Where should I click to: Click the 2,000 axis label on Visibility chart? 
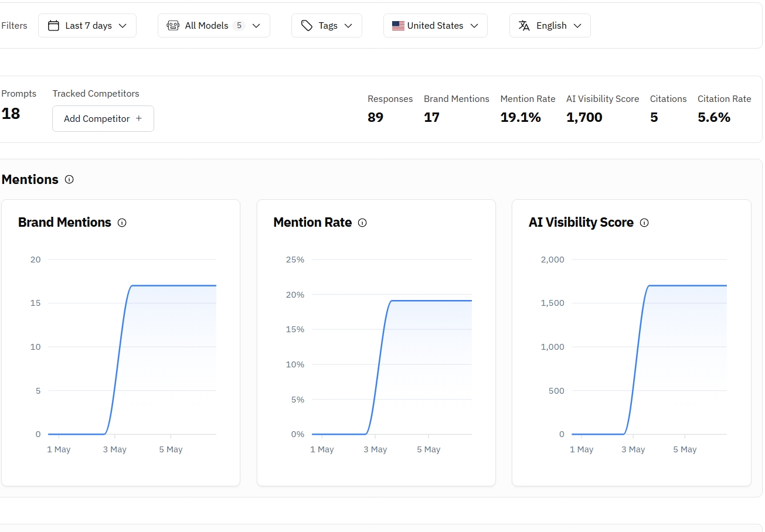coord(552,260)
